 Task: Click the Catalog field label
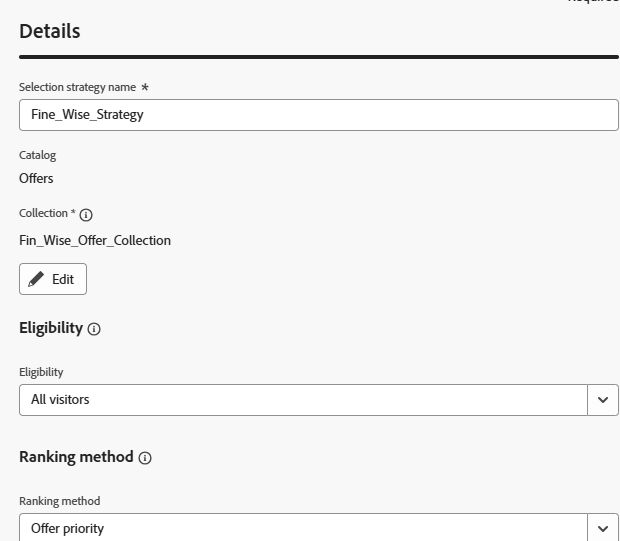pos(38,155)
